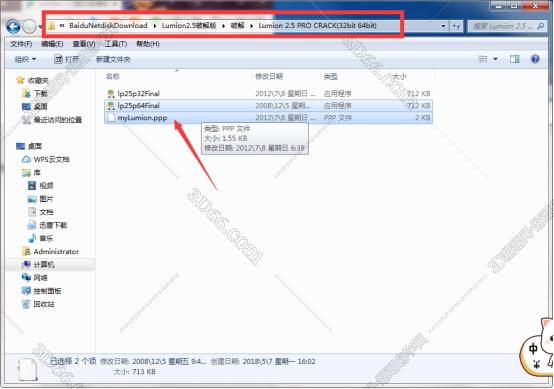
Task: Click the myLumion.ppp blank file icon
Action: click(x=111, y=118)
